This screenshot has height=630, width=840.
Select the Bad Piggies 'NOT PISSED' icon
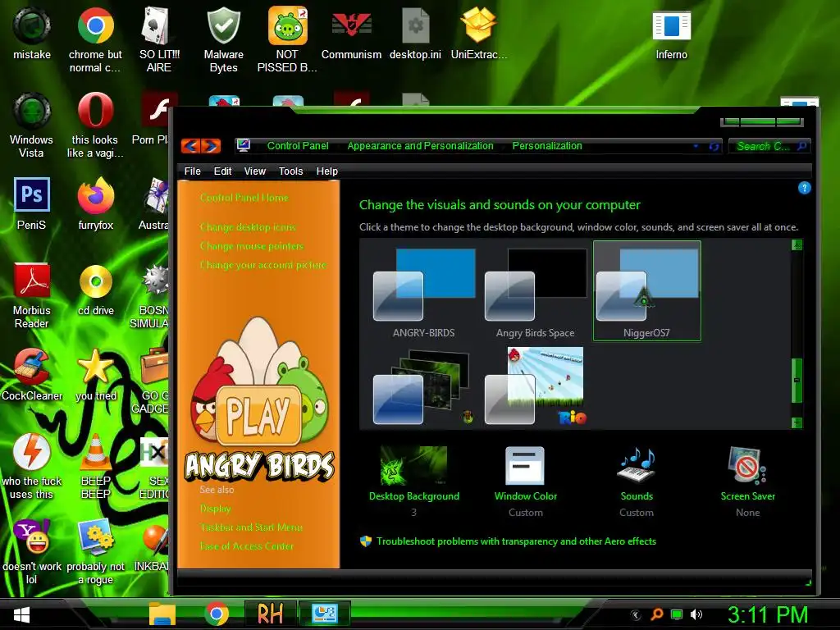tap(288, 25)
